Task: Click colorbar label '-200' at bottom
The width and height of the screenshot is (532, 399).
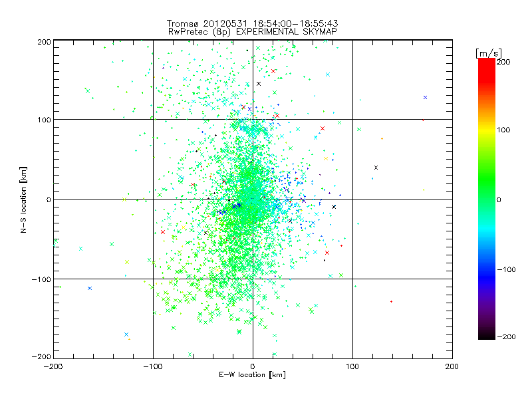Action: 506,336
